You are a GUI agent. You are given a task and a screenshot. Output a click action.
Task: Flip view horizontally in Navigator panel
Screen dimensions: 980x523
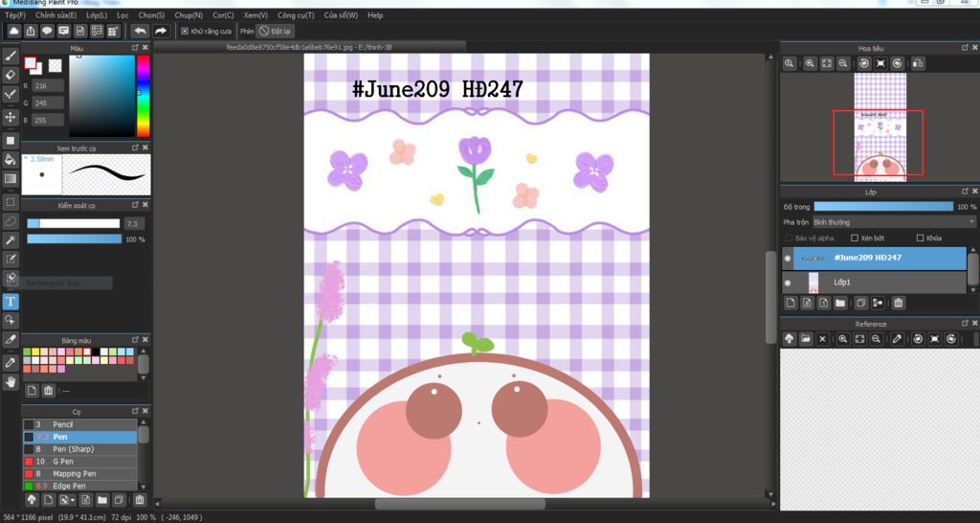tap(918, 63)
